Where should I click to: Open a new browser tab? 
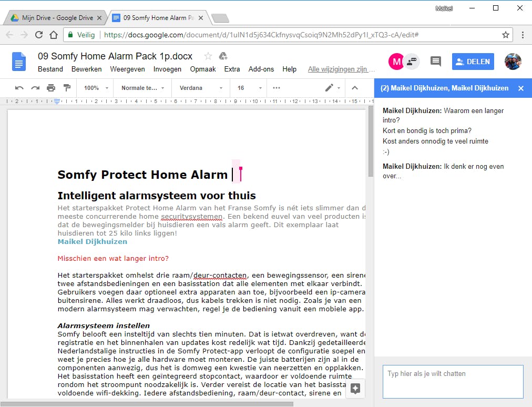pos(220,18)
